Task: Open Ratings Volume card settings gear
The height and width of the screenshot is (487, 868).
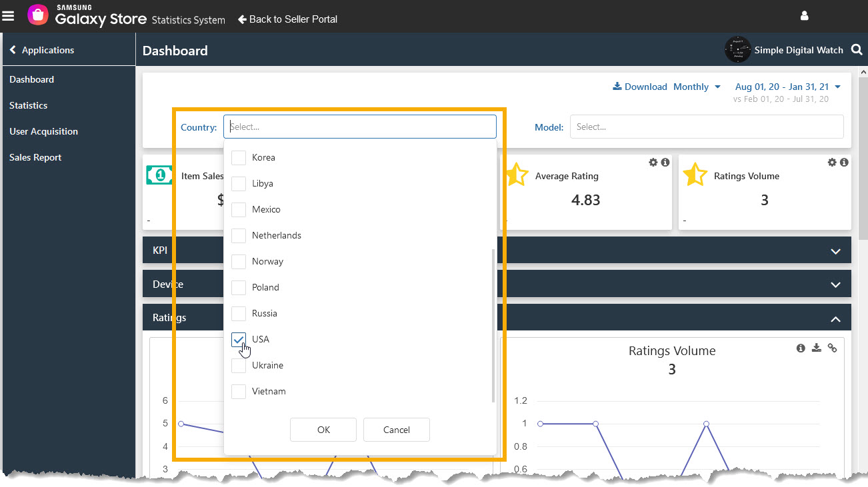Action: [x=832, y=163]
